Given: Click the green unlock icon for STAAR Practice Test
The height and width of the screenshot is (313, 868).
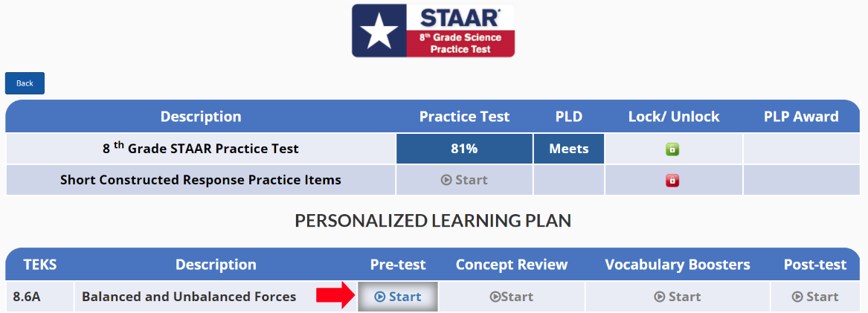Looking at the screenshot, I should (674, 149).
